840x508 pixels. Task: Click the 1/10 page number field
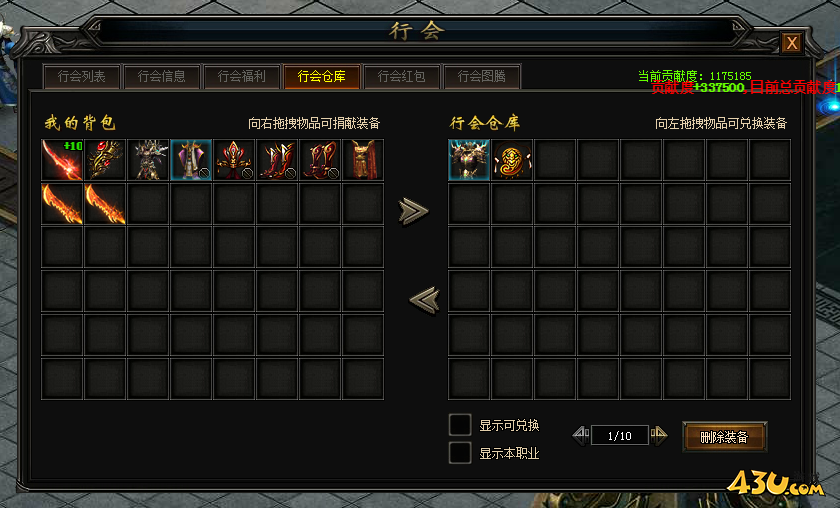tap(620, 436)
